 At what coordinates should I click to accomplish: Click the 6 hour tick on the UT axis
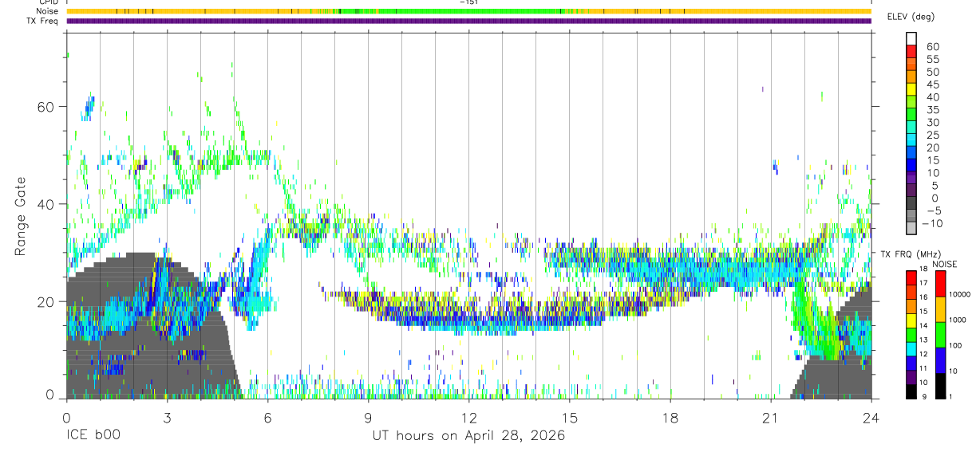268,418
